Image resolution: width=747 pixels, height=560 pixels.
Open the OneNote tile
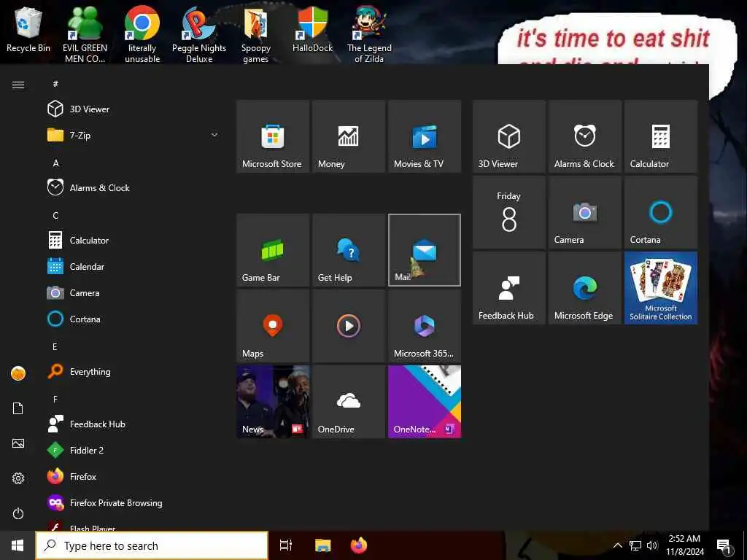(x=425, y=402)
